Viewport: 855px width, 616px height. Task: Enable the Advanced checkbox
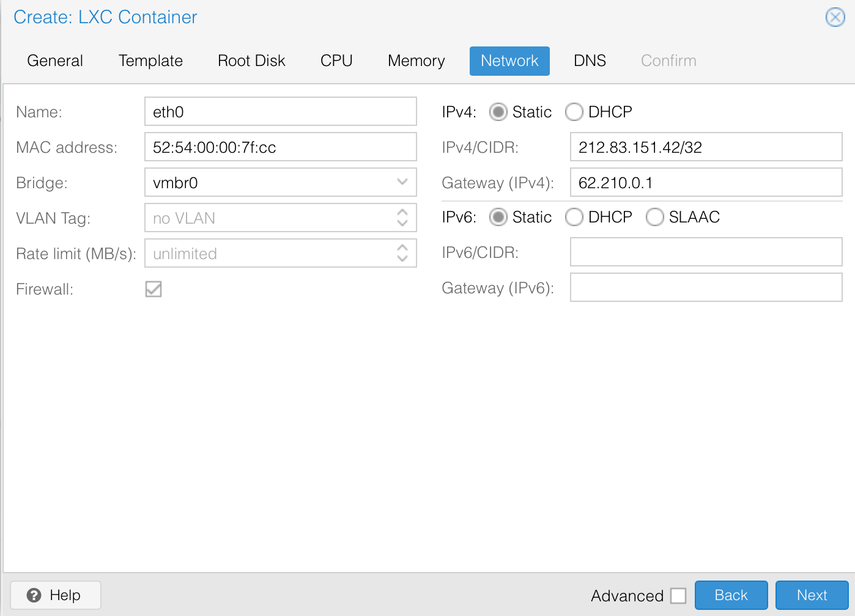678,596
